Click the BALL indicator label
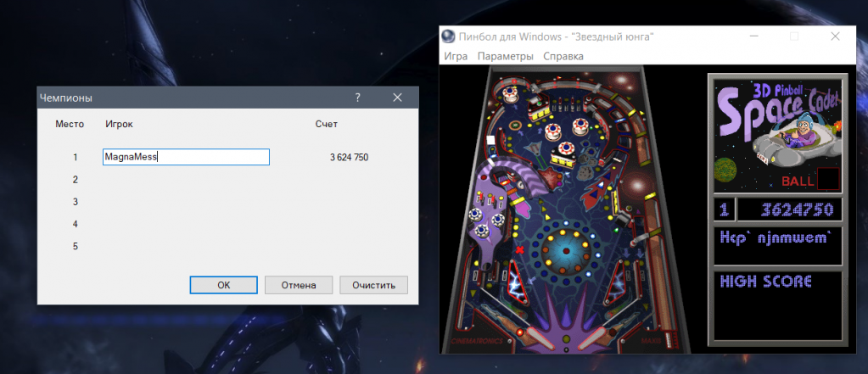This screenshot has width=868, height=374. (x=798, y=181)
